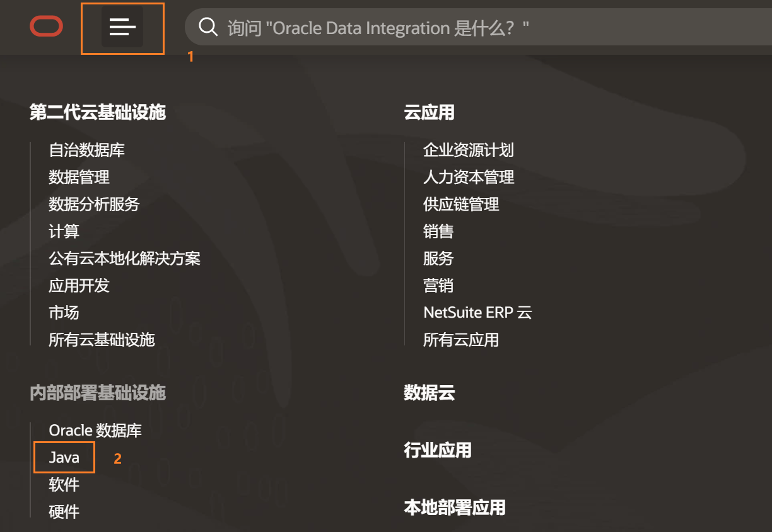The width and height of the screenshot is (772, 532).
Task: Click the Oracle logo icon
Action: (x=46, y=26)
